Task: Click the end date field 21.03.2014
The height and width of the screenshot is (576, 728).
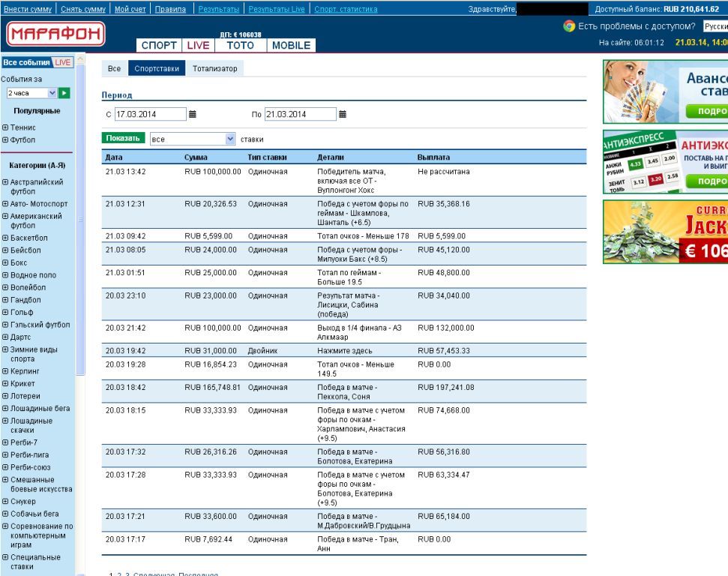Action: pyautogui.click(x=301, y=114)
